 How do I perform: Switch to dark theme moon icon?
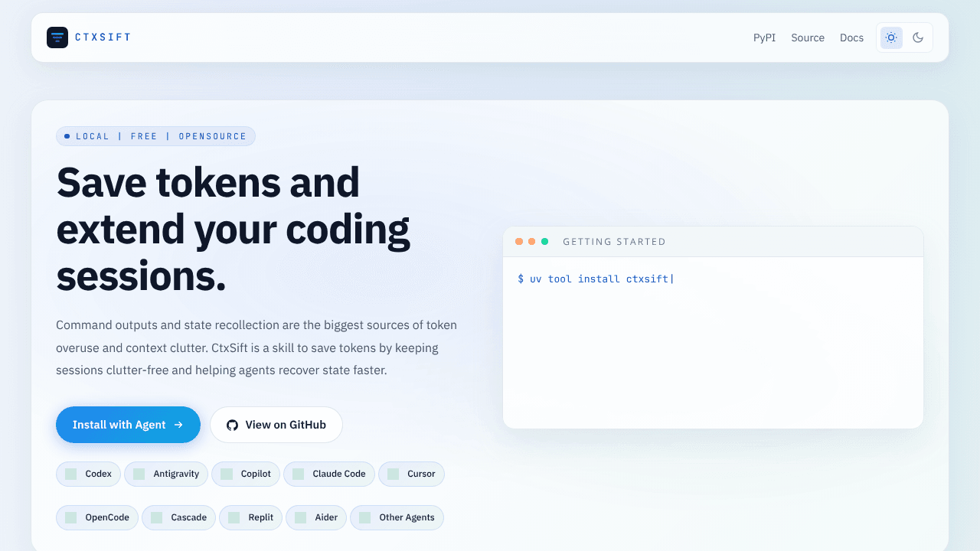918,37
